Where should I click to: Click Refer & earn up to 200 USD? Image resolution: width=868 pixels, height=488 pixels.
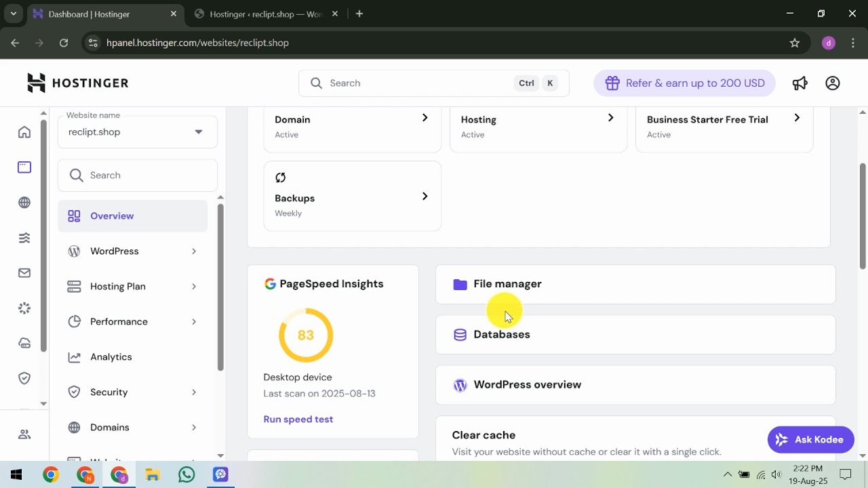click(684, 83)
